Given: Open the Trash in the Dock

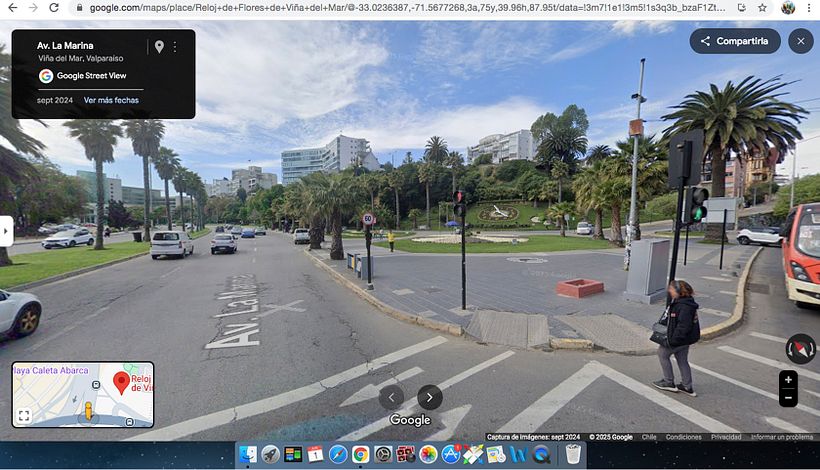Looking at the screenshot, I should point(573,454).
